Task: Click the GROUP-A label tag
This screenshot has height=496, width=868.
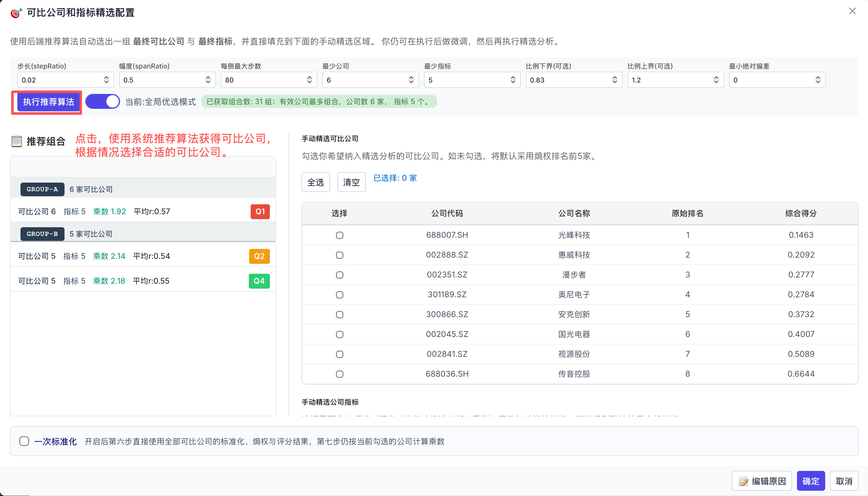Action: pos(42,189)
